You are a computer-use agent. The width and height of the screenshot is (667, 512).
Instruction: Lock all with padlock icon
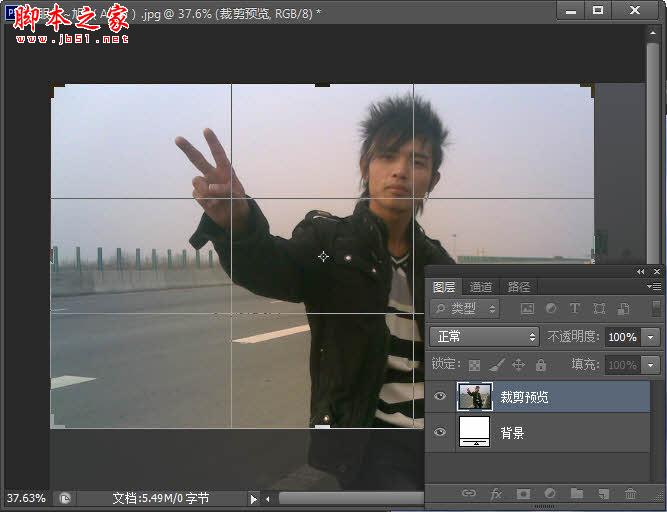point(541,365)
